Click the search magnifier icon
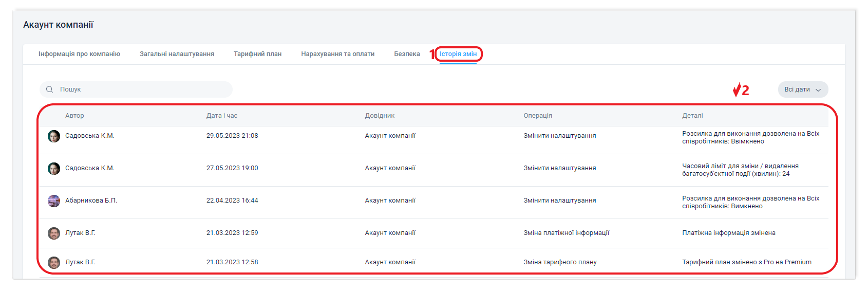The width and height of the screenshot is (868, 291). pos(50,89)
